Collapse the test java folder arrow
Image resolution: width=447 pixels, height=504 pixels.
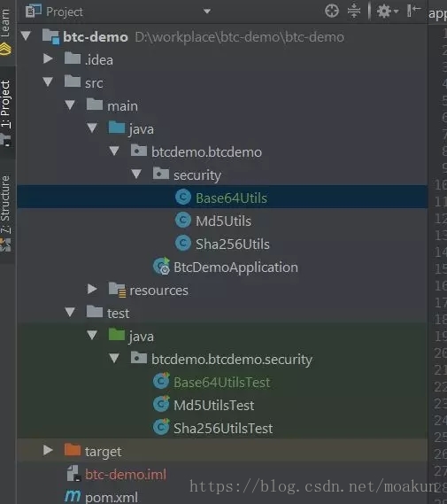tap(92, 335)
